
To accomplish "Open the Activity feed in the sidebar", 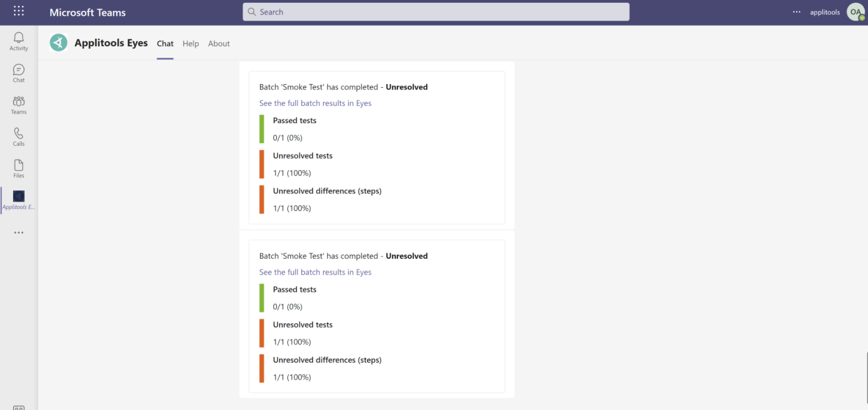I will pyautogui.click(x=18, y=41).
